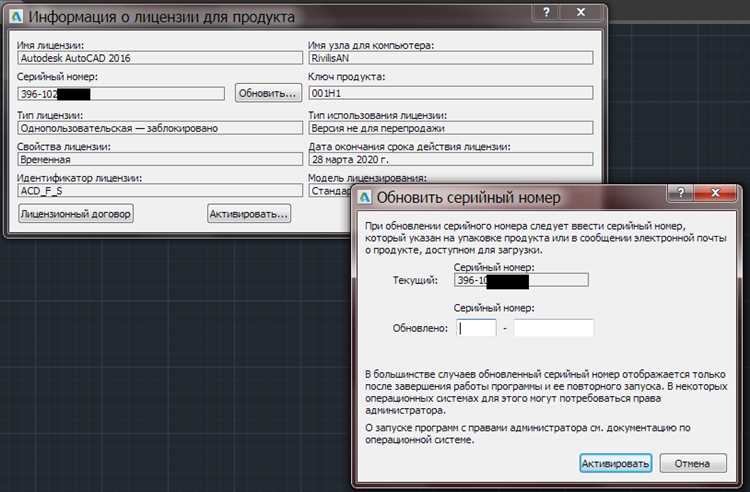Click the license type field Однопользовательская — заблокировано
This screenshot has height=492, width=750.
[160, 128]
